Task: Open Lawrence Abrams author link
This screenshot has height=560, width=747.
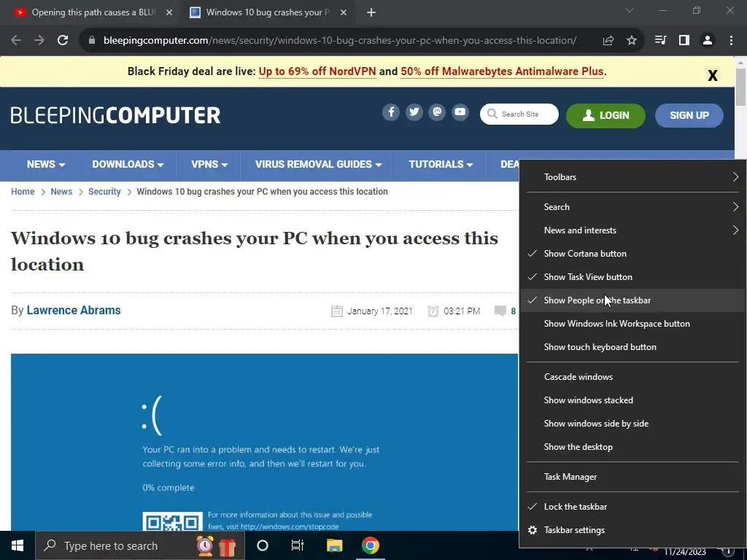Action: point(74,310)
